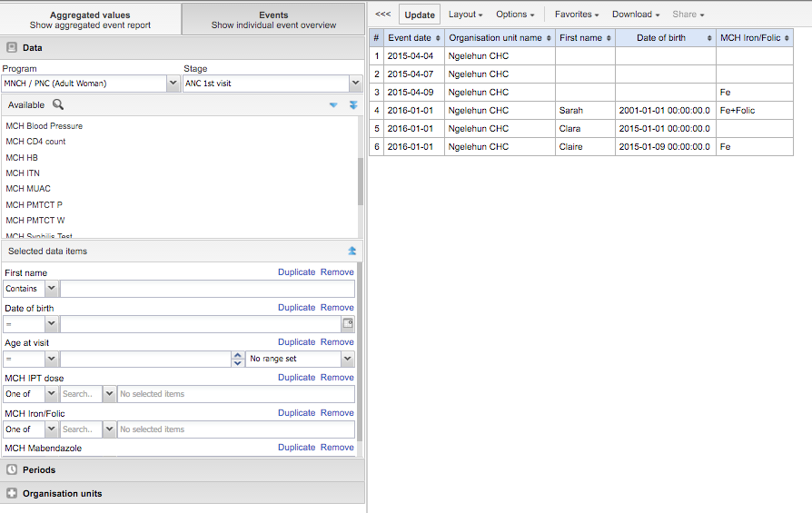
Task: Click the double down arrow to select all
Action: [x=353, y=105]
